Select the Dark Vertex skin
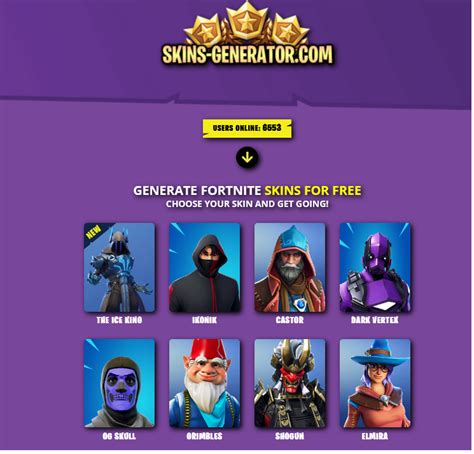 click(375, 267)
